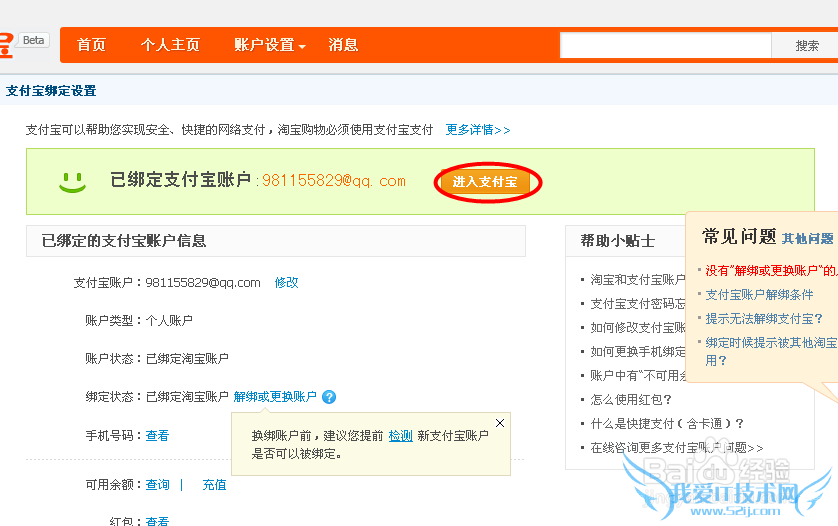Open the 解绑或更换账户 link

tap(275, 397)
